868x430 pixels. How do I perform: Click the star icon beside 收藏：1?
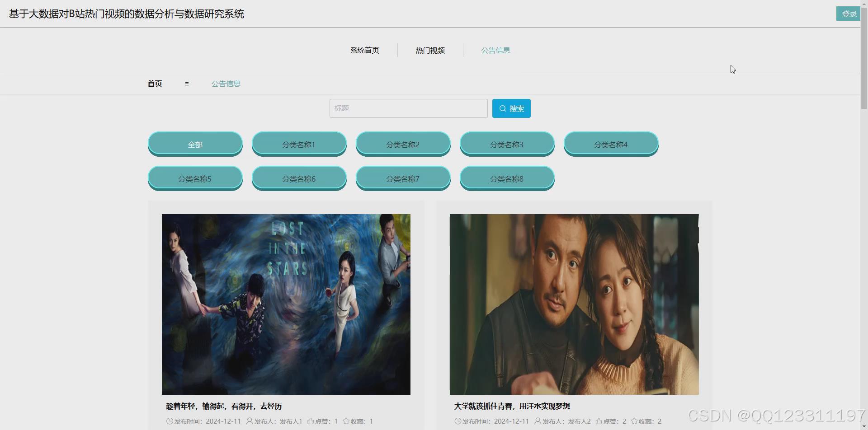346,421
